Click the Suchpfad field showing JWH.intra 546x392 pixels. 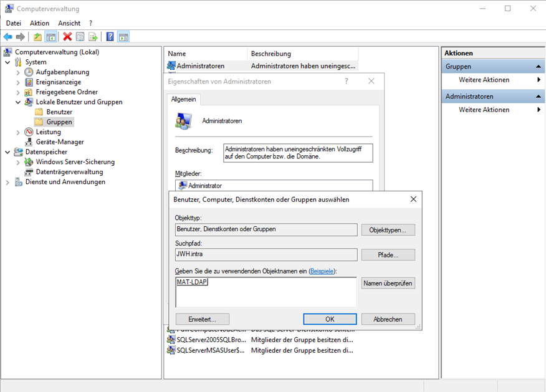(x=266, y=254)
